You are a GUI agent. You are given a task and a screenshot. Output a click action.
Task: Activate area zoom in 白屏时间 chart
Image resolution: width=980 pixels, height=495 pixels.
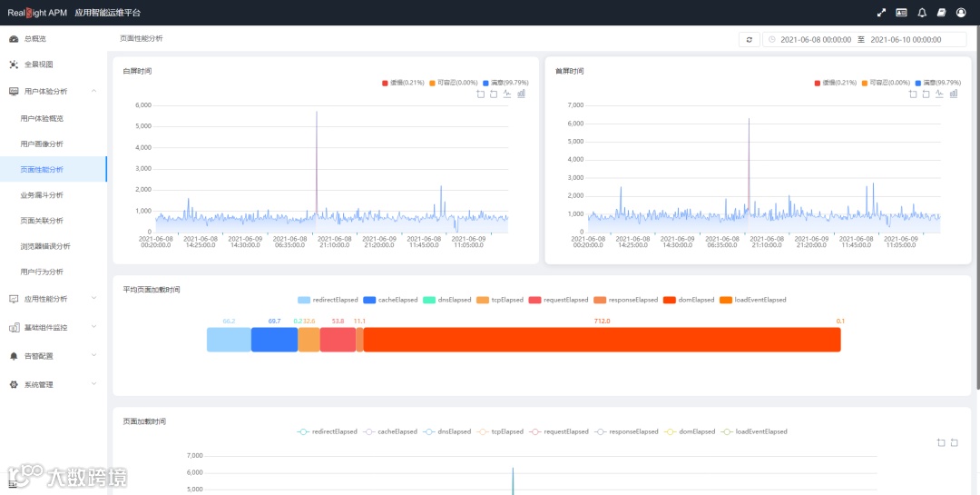coord(481,94)
